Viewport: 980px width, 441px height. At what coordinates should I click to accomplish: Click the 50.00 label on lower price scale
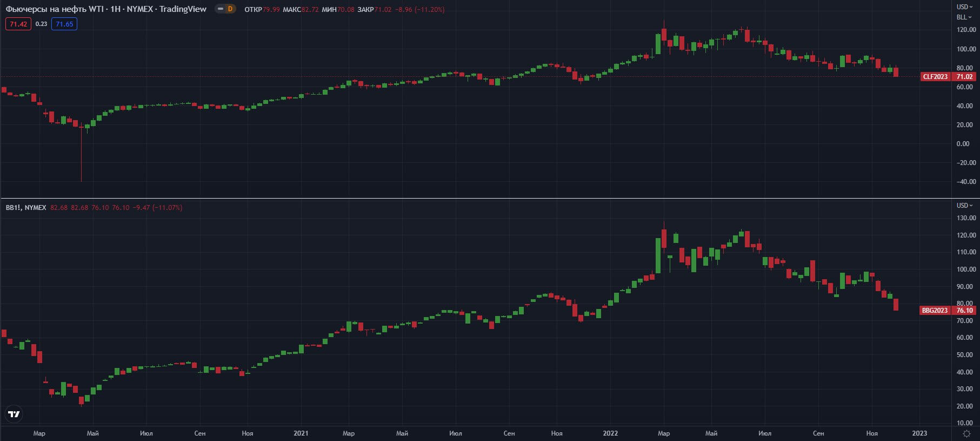pos(965,355)
